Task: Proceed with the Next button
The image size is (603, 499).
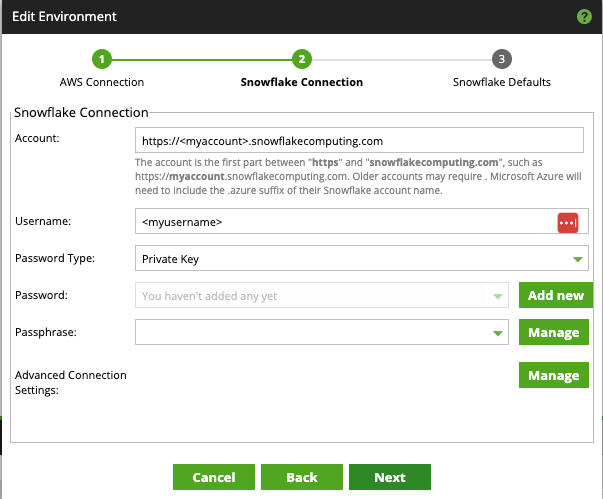Action: point(390,477)
